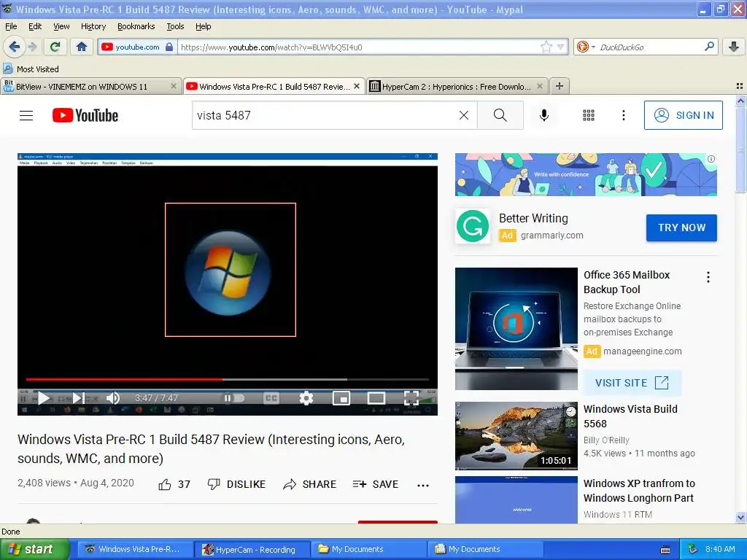Open the YouTube hamburger guide menu
The image size is (747, 560).
point(26,115)
